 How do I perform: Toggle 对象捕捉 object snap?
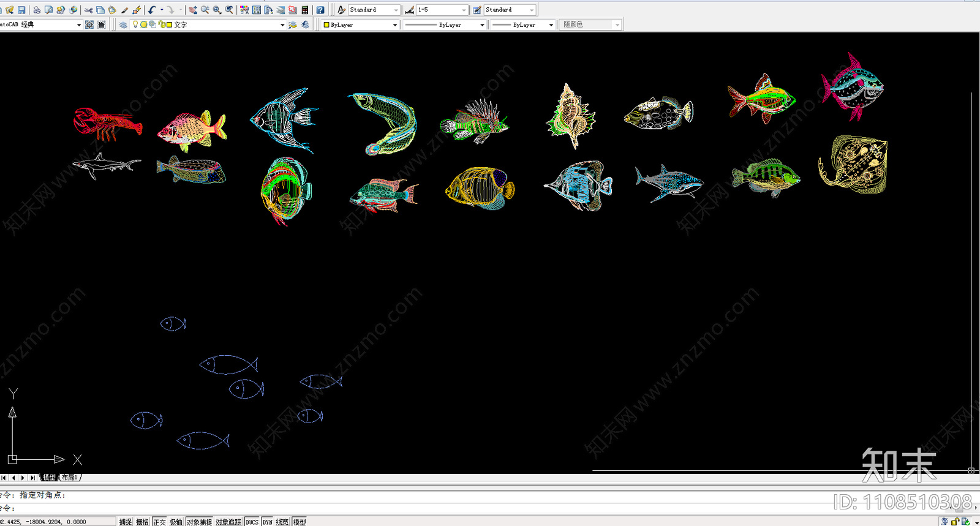[x=199, y=522]
